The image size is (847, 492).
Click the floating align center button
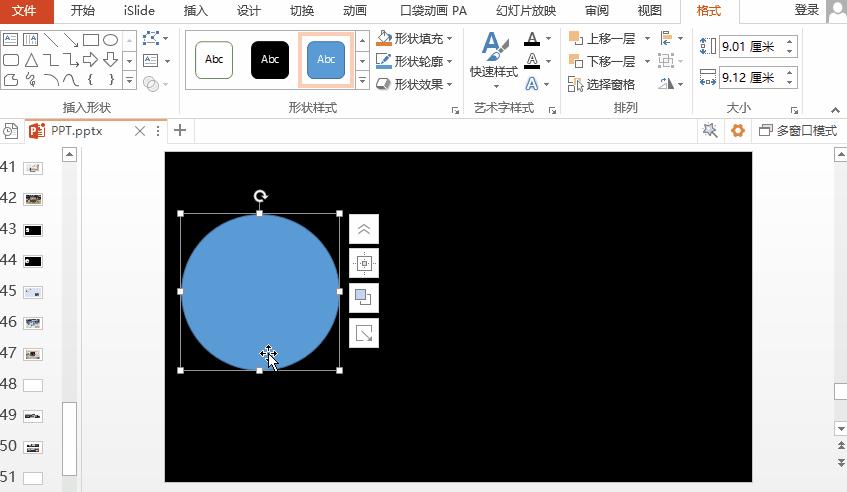[x=364, y=264]
